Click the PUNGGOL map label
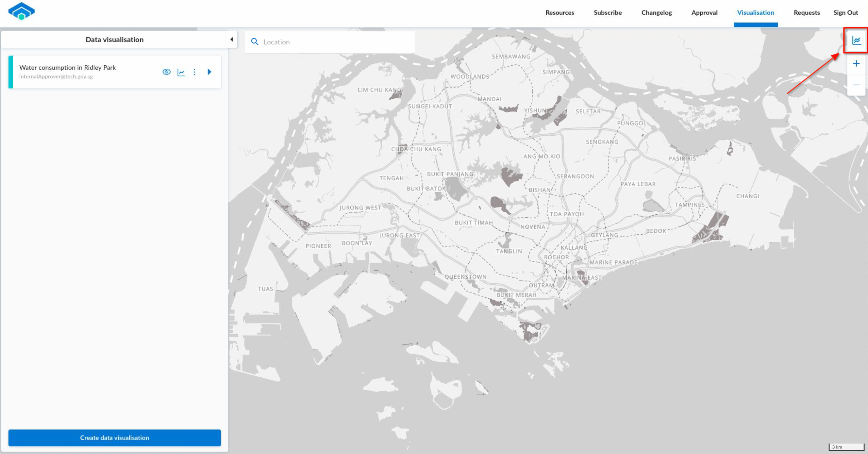This screenshot has width=868, height=454. 632,123
